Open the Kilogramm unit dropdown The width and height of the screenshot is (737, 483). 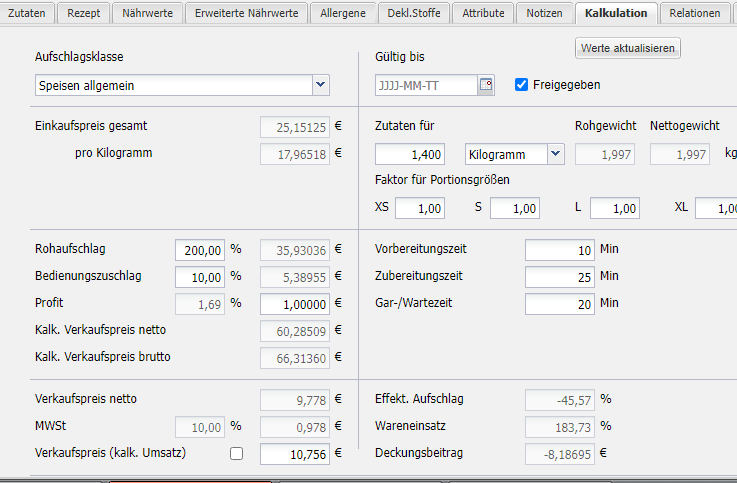[555, 154]
